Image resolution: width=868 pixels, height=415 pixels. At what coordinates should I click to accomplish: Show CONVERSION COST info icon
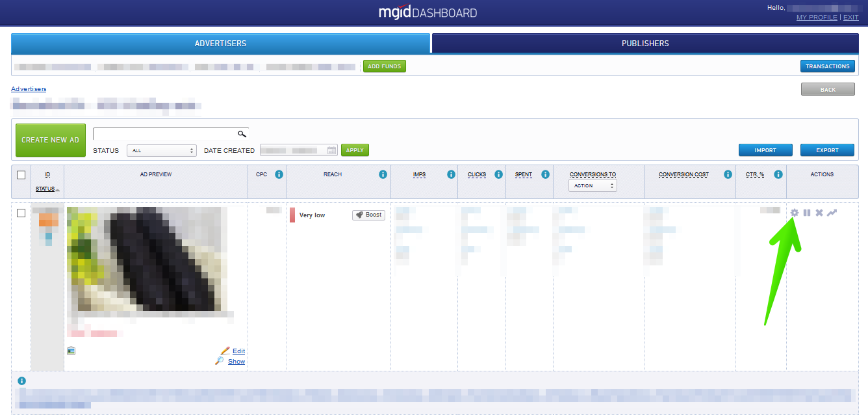point(728,174)
